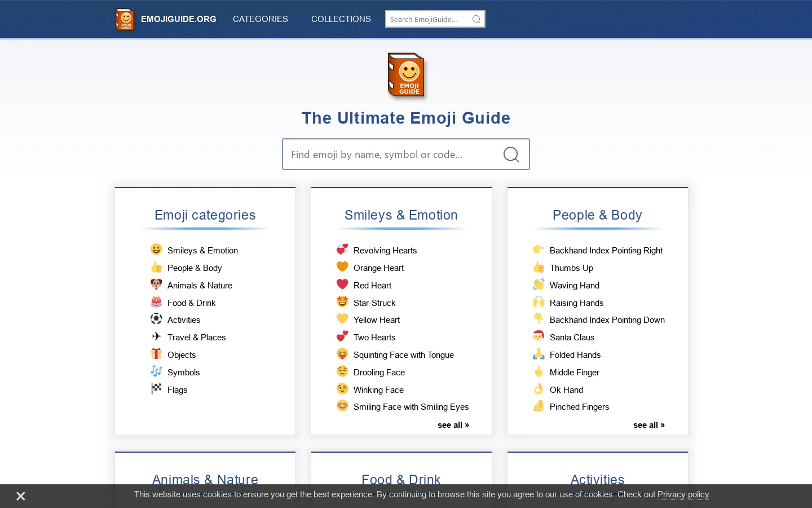812x508 pixels.
Task: Open the Drooling Face emoji link
Action: point(379,373)
